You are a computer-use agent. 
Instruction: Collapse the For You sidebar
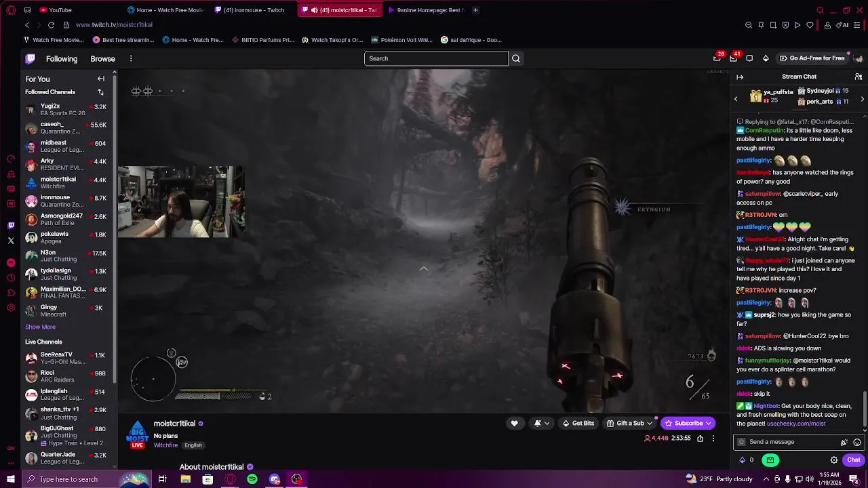click(101, 79)
